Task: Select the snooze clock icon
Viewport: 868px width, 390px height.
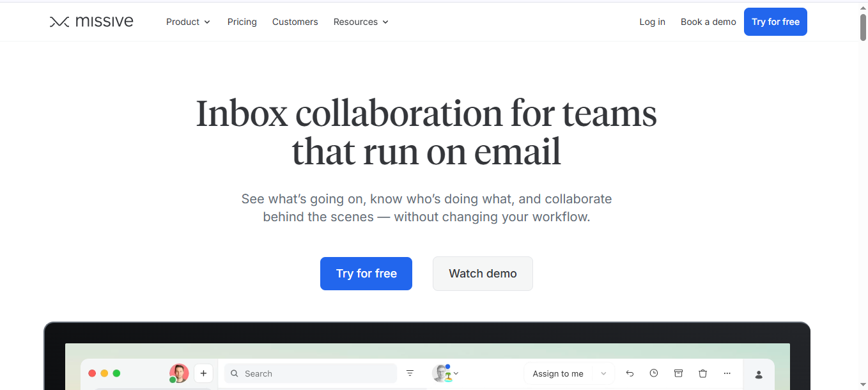Action: [x=654, y=373]
